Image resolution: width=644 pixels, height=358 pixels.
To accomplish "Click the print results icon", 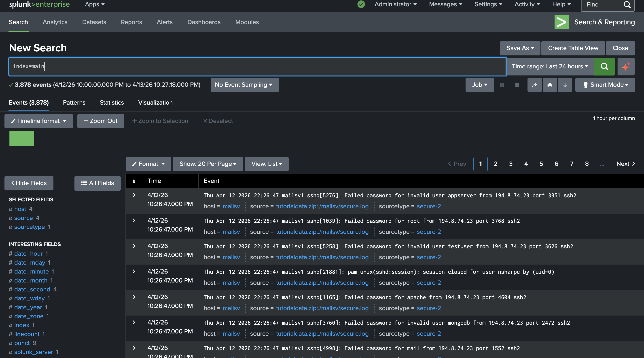I will point(549,85).
